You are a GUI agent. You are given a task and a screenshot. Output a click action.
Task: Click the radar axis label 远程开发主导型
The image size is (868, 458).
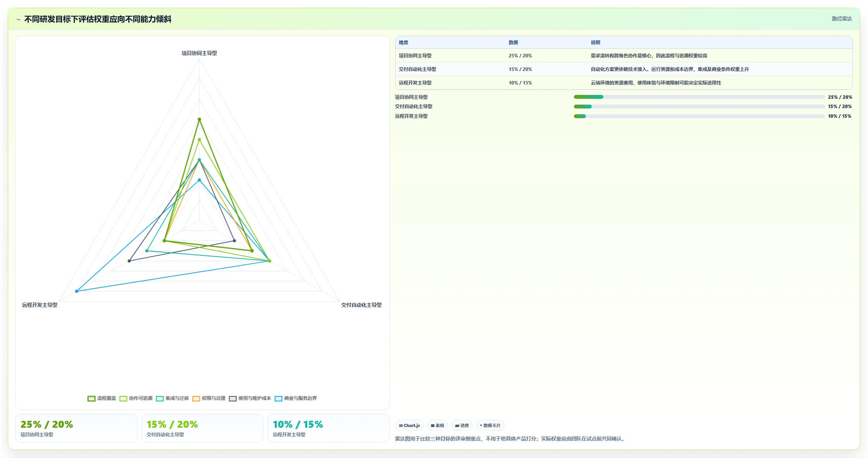(40, 305)
